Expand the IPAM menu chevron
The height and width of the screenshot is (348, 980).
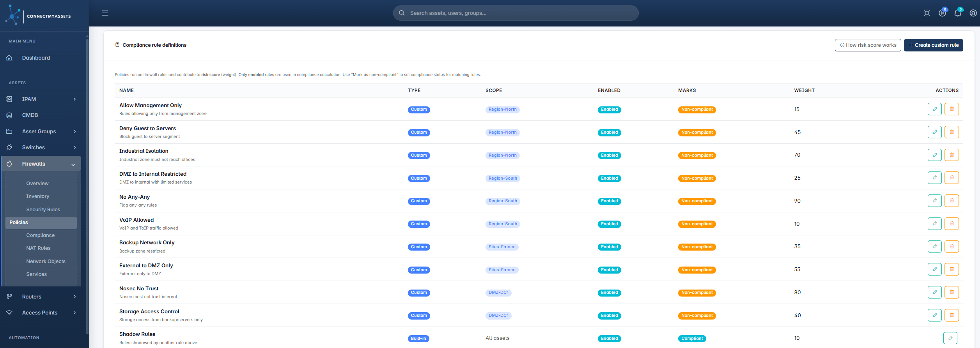coord(74,99)
